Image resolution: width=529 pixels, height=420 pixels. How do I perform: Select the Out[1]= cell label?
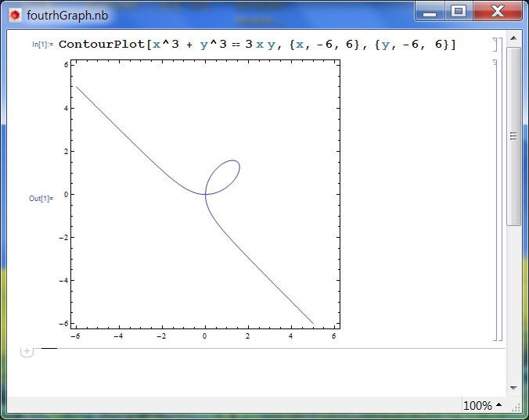[x=41, y=198]
